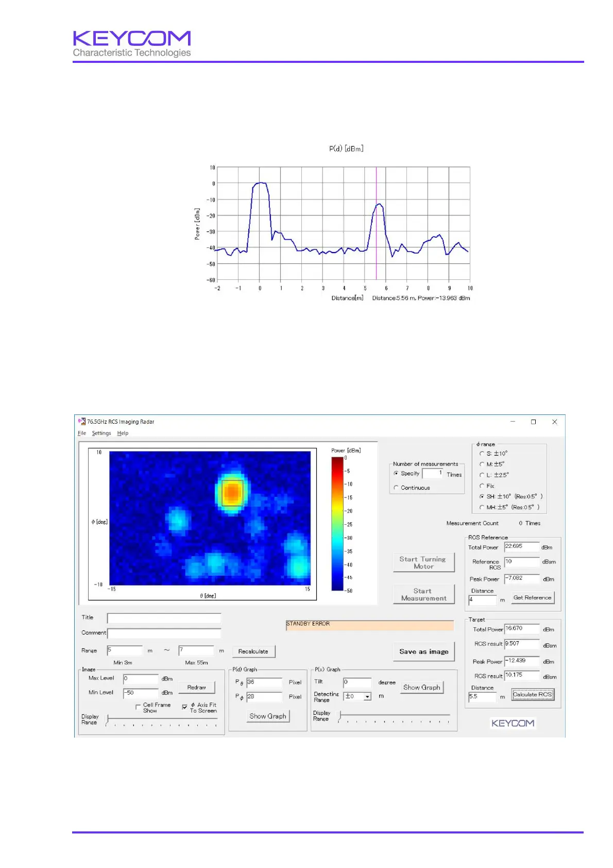Click the Target Total Power field
This screenshot has height=868, width=613.
[x=522, y=629]
